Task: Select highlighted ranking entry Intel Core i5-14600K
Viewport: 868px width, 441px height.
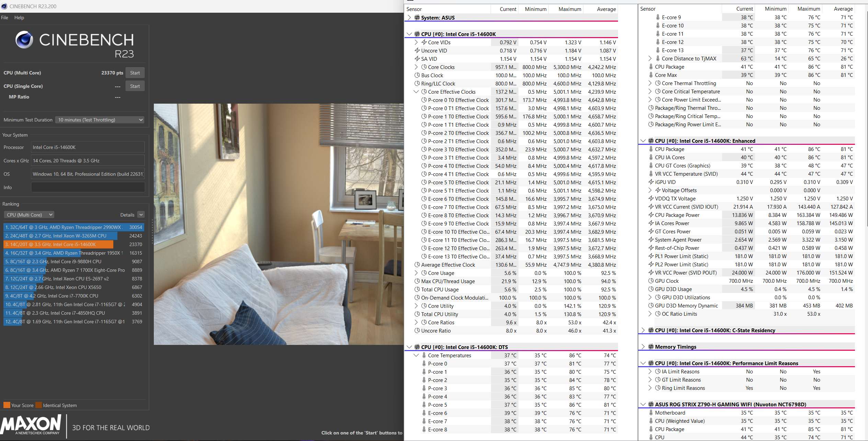Action: coord(74,244)
